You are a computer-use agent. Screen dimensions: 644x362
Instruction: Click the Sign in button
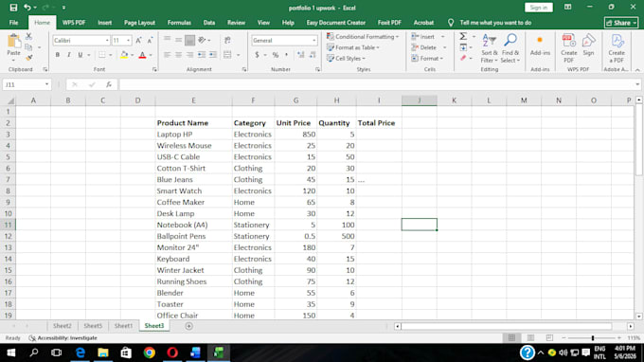pos(539,8)
